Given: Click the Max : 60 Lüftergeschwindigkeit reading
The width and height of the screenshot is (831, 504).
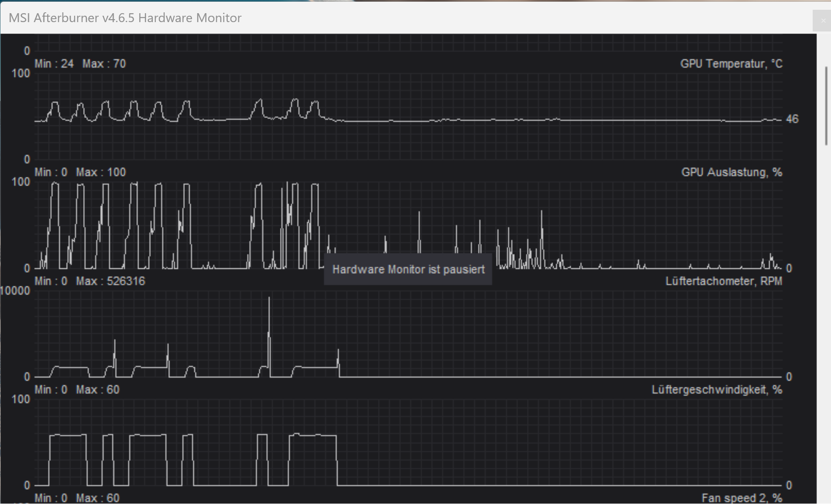Looking at the screenshot, I should click(x=97, y=390).
